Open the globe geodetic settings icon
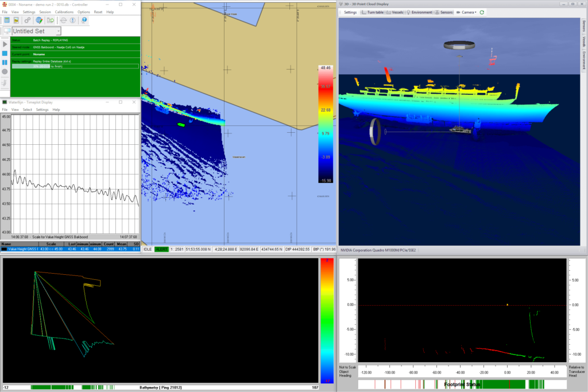The image size is (588, 392). pyautogui.click(x=39, y=20)
